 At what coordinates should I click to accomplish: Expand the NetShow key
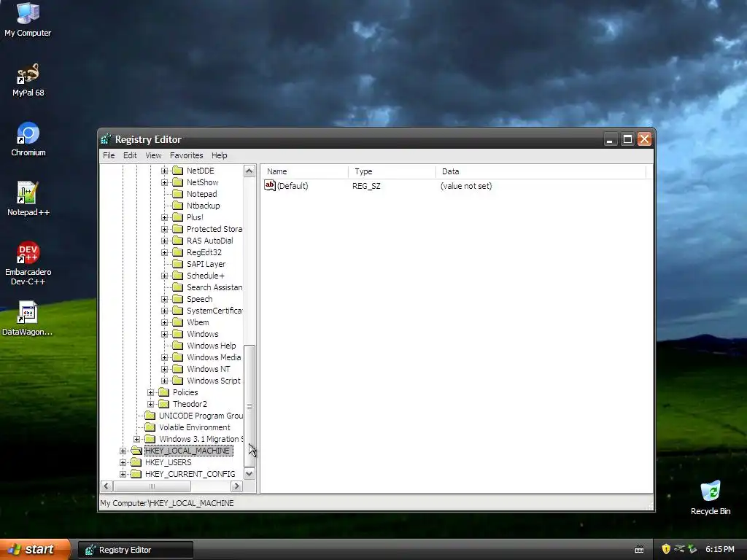point(164,182)
